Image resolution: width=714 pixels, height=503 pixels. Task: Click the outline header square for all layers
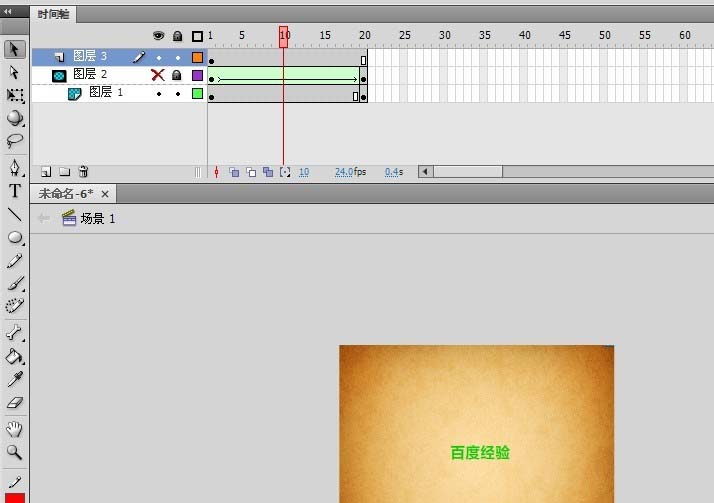tap(197, 36)
